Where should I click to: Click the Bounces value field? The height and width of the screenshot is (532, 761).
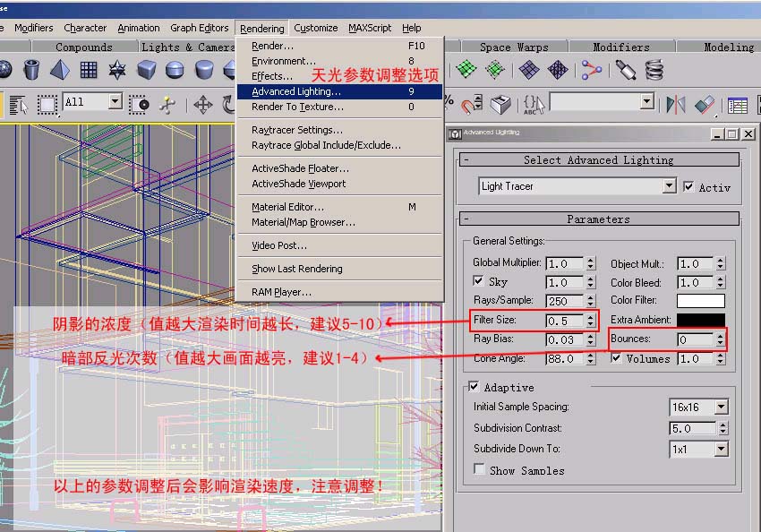click(695, 339)
